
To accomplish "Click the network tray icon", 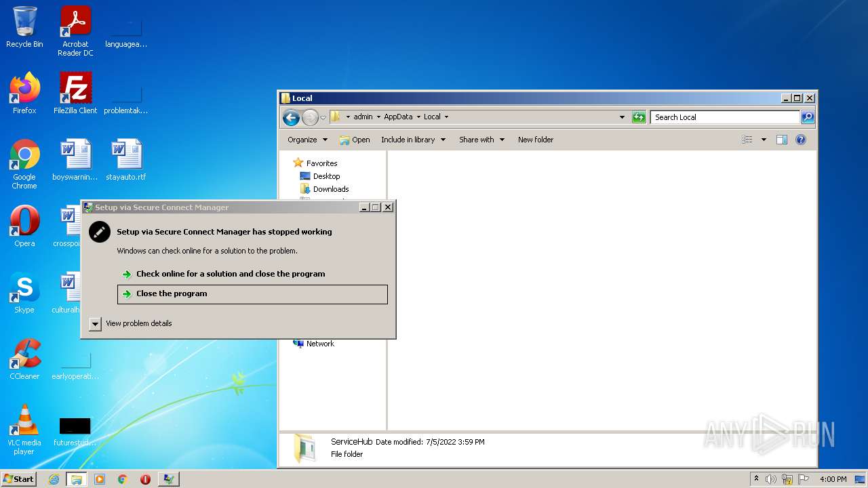I will click(x=787, y=479).
